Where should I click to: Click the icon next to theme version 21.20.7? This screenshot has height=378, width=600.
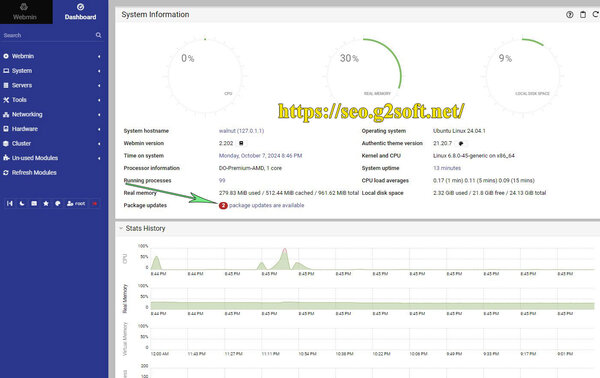[x=461, y=143]
